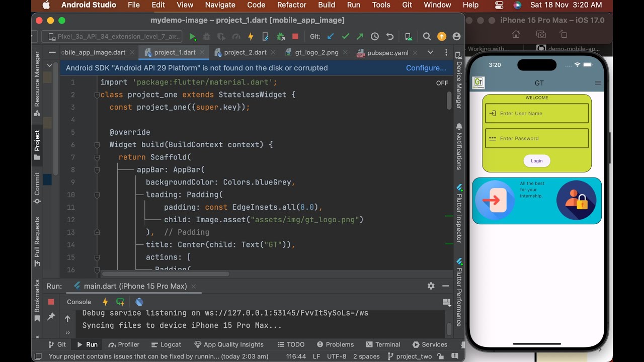This screenshot has width=644, height=362.
Task: Click Enter Password field in phone
Action: coord(537,138)
